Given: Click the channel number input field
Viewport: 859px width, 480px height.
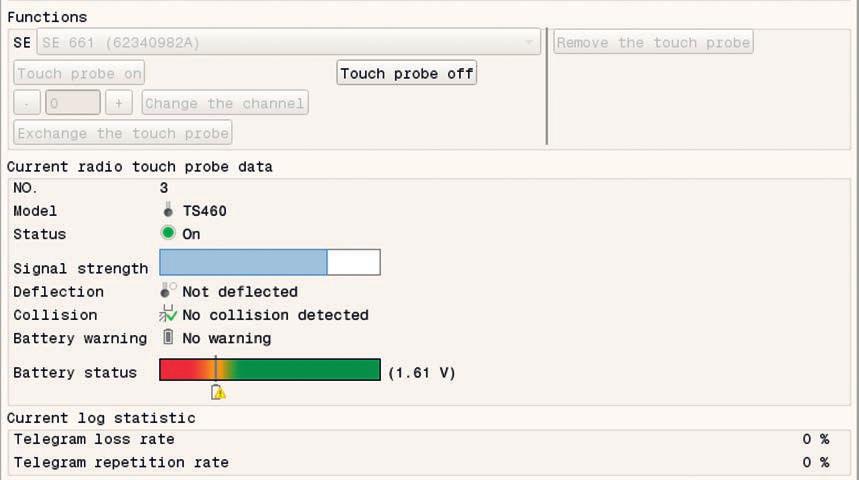Looking at the screenshot, I should (73, 103).
